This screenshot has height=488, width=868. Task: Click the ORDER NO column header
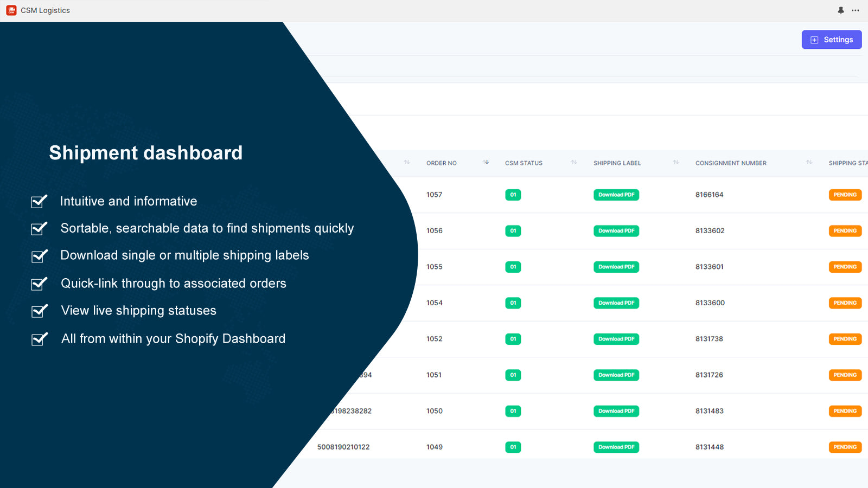click(442, 163)
